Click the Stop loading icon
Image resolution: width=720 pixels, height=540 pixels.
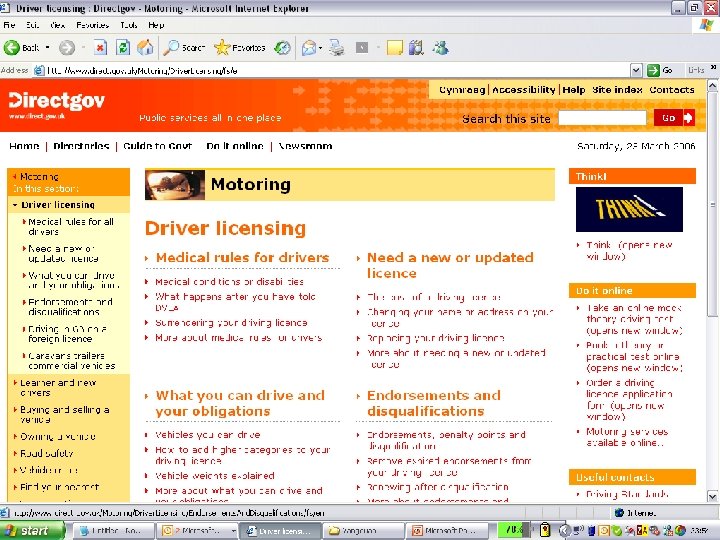click(x=101, y=47)
